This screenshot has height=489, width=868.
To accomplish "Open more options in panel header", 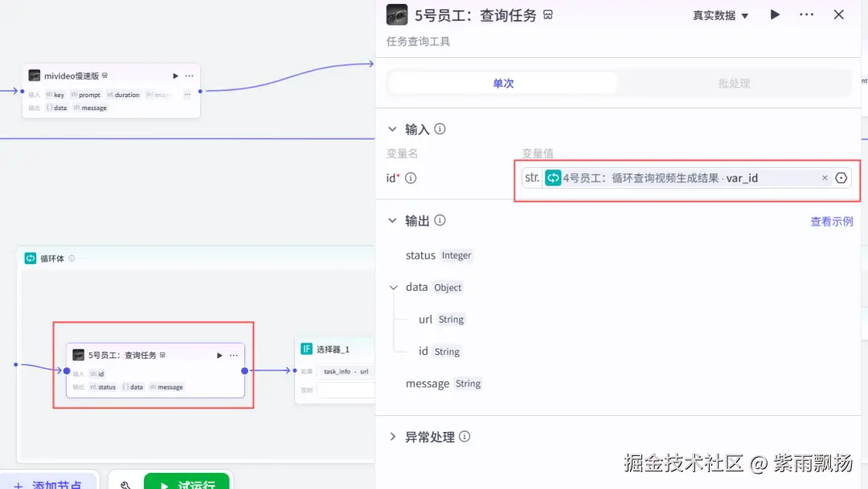I will (807, 15).
